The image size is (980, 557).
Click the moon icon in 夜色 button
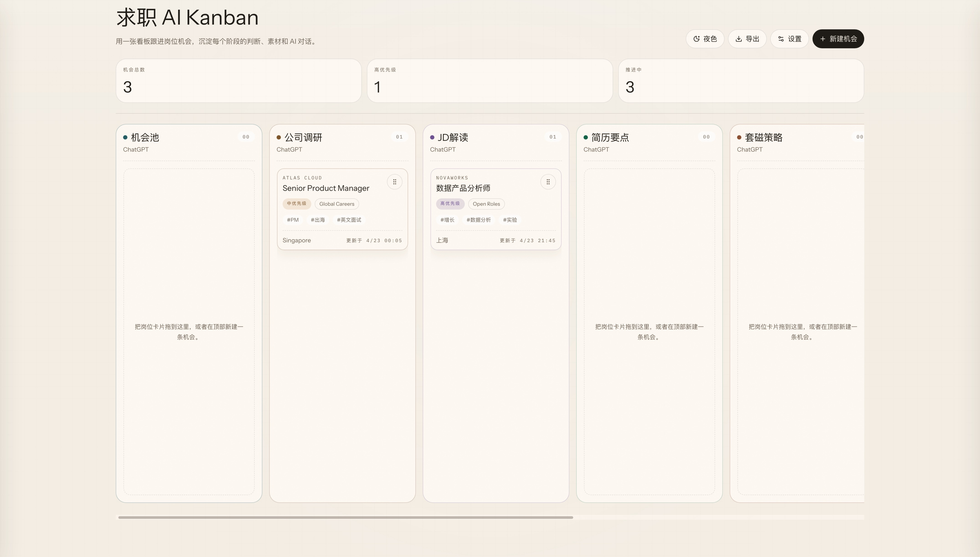[x=697, y=39]
